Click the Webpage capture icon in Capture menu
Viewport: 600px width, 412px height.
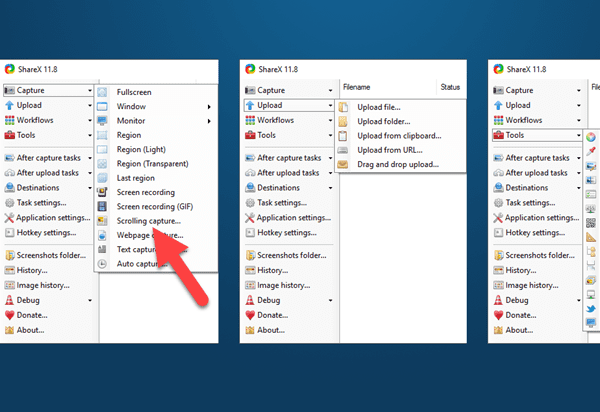[x=102, y=235]
